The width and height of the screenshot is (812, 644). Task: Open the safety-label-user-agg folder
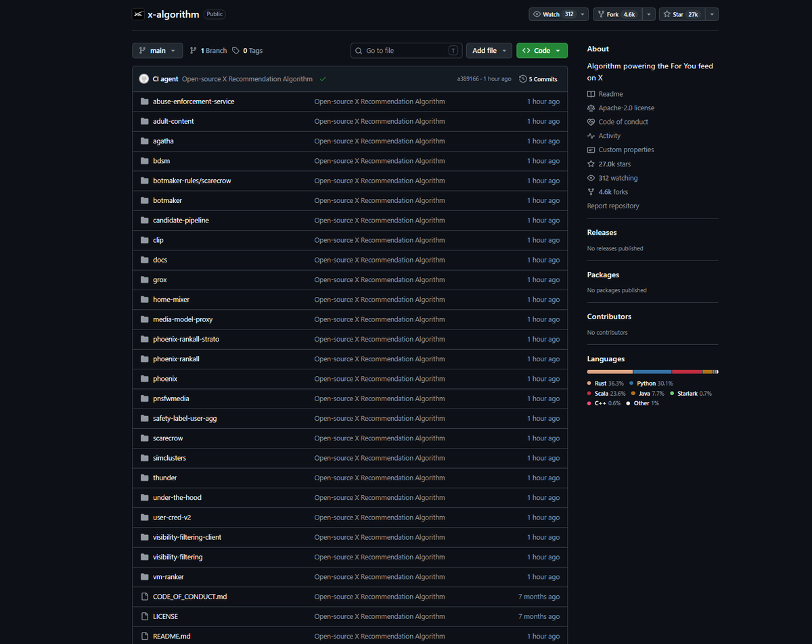coord(185,419)
